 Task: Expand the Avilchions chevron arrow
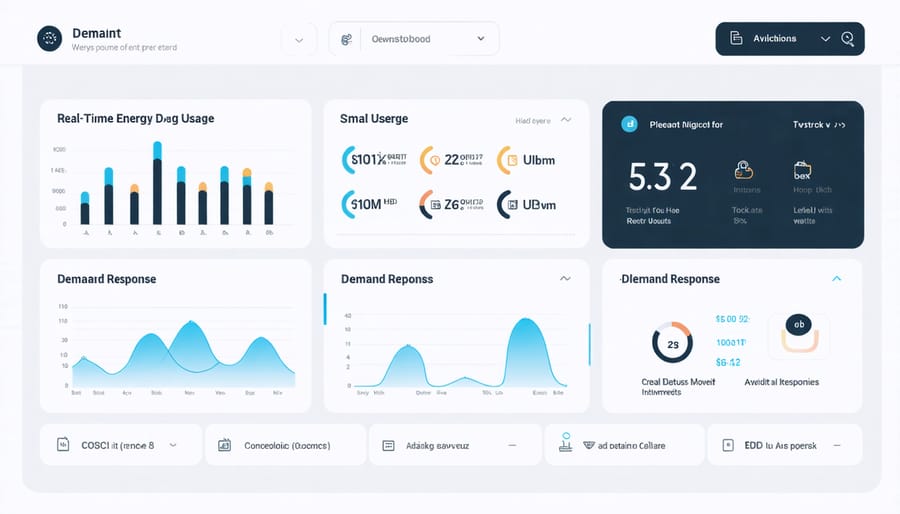click(x=825, y=39)
